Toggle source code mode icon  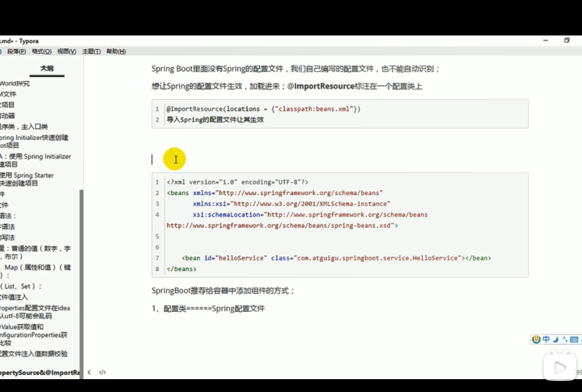click(x=103, y=372)
